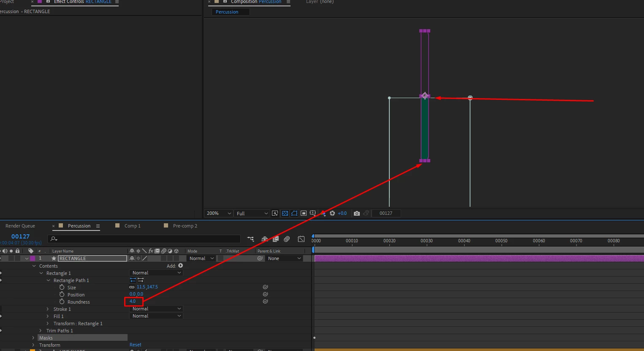Toggle the Roundness property stopwatch

coord(62,302)
